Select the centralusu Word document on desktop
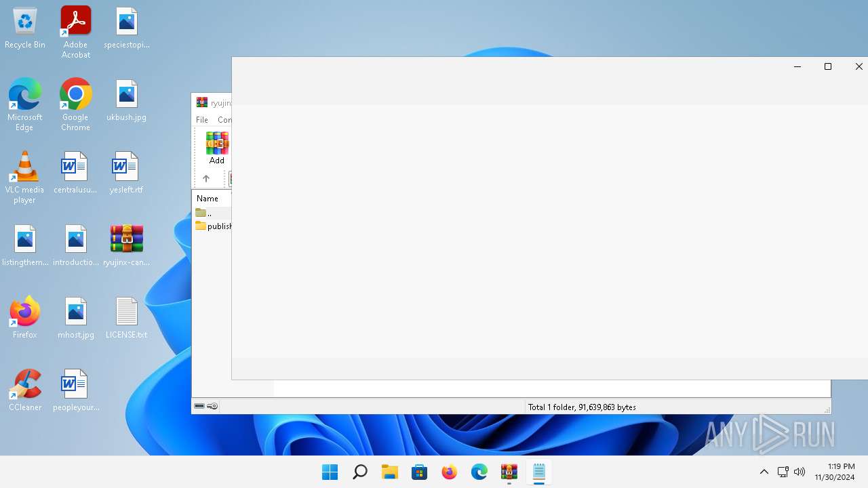 point(76,174)
